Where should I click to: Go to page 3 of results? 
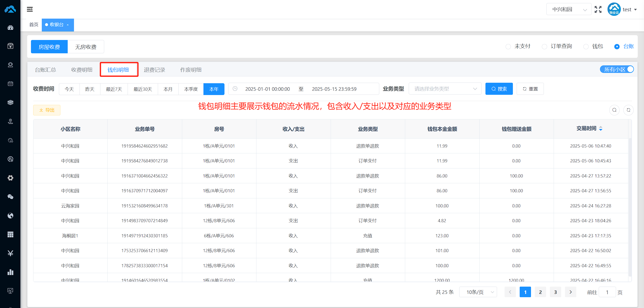pos(555,292)
